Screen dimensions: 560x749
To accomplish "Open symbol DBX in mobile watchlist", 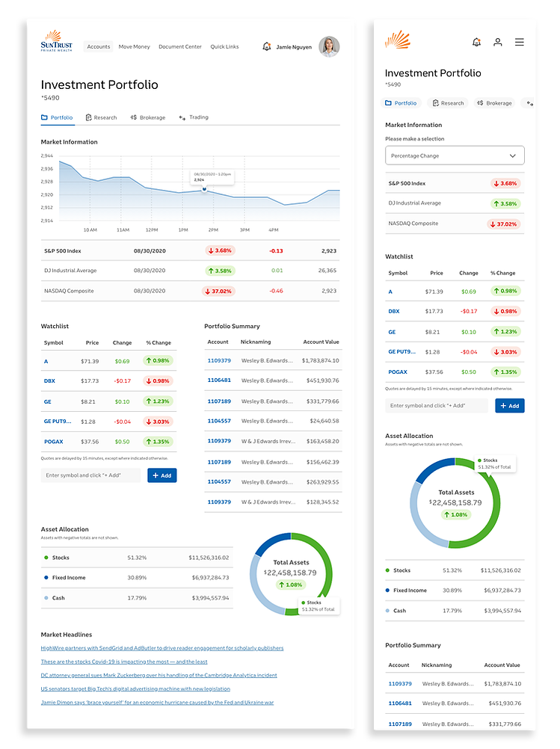I will coord(394,312).
